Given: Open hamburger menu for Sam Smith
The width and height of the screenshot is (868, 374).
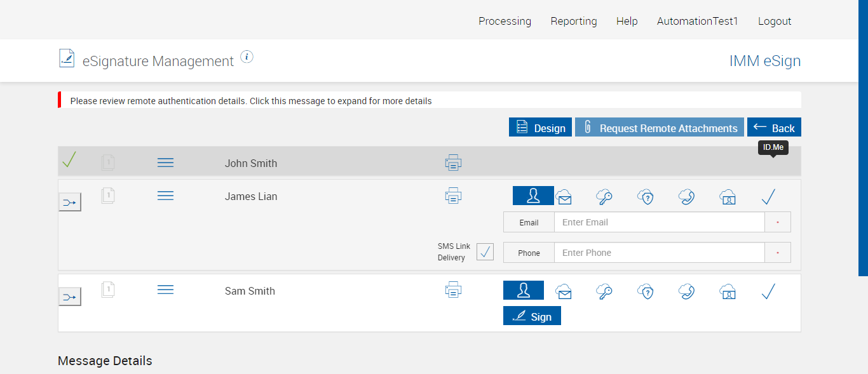Looking at the screenshot, I should (x=165, y=290).
